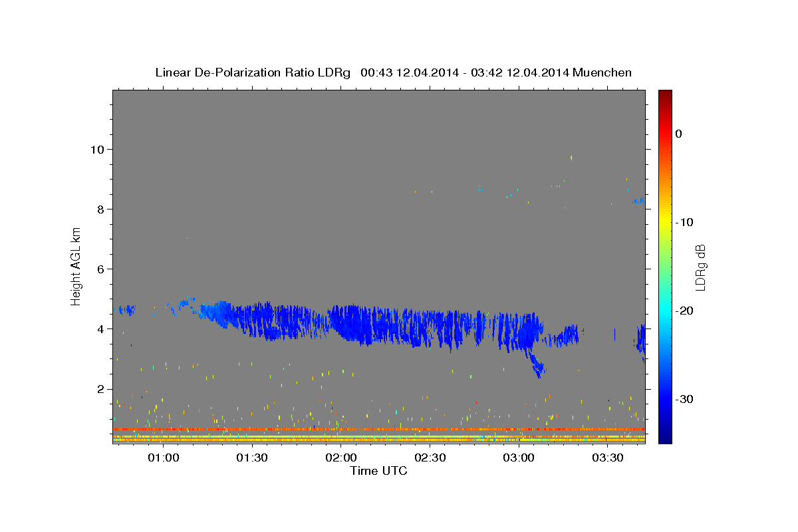Click the colorbar value -30
The height and width of the screenshot is (532, 798).
(x=685, y=399)
